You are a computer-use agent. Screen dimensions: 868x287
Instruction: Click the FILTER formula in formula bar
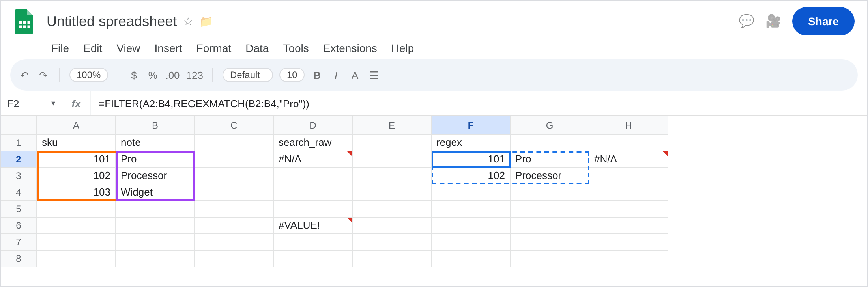pyautogui.click(x=204, y=104)
